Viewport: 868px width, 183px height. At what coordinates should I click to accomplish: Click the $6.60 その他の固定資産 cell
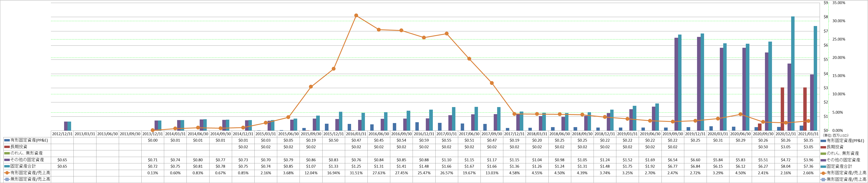(695, 160)
